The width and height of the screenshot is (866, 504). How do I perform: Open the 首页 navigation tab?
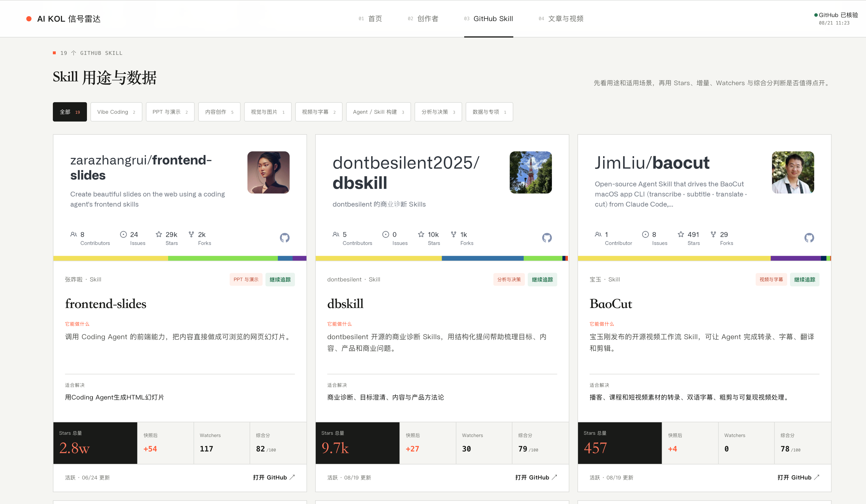pos(370,18)
